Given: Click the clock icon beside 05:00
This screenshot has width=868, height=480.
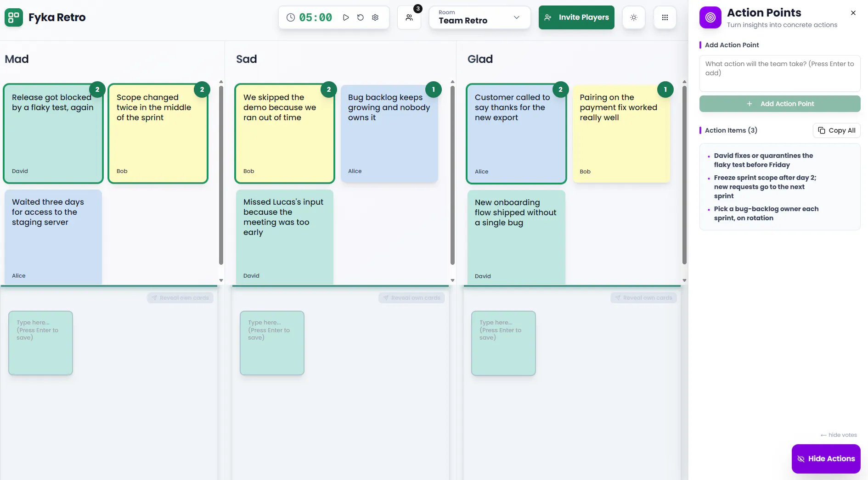Looking at the screenshot, I should pyautogui.click(x=290, y=17).
